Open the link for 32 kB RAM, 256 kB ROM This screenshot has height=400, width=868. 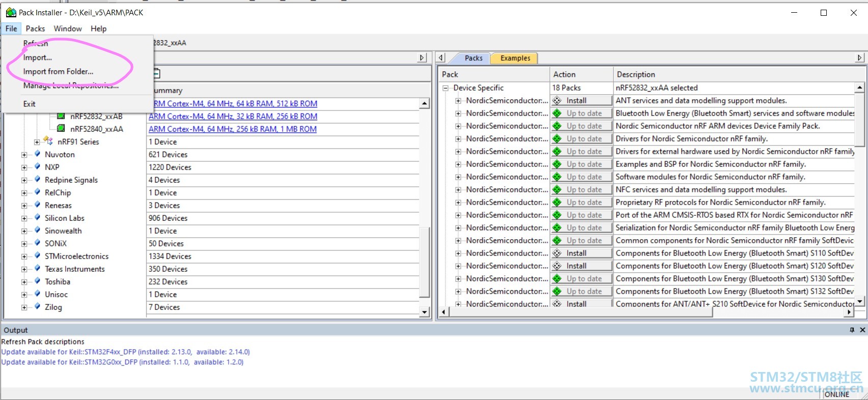[x=233, y=116]
